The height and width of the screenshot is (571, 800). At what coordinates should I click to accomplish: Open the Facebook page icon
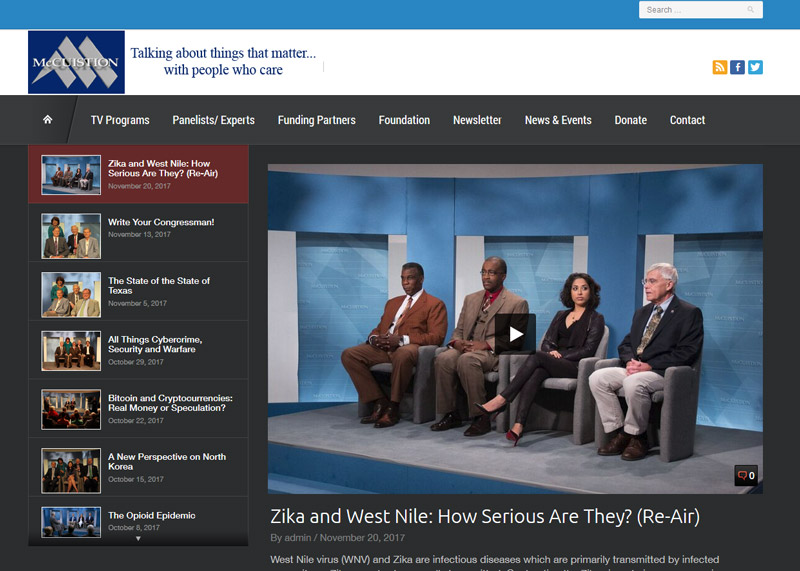[737, 67]
